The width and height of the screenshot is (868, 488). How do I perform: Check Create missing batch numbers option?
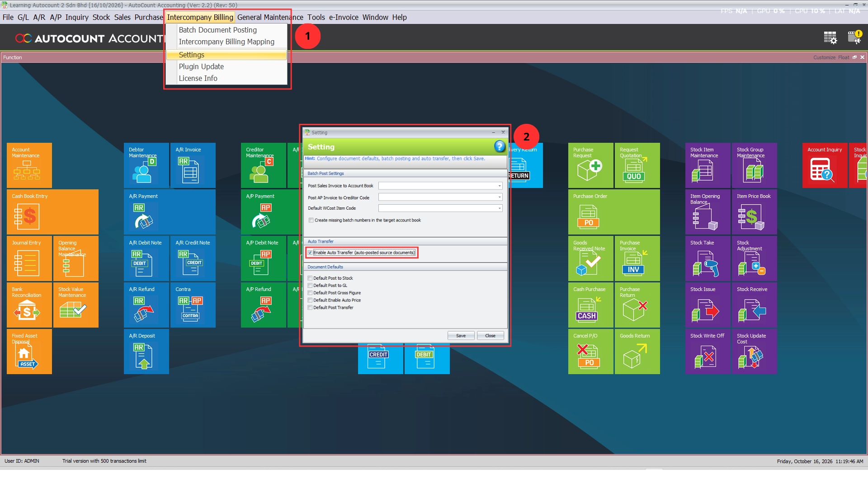pyautogui.click(x=311, y=221)
